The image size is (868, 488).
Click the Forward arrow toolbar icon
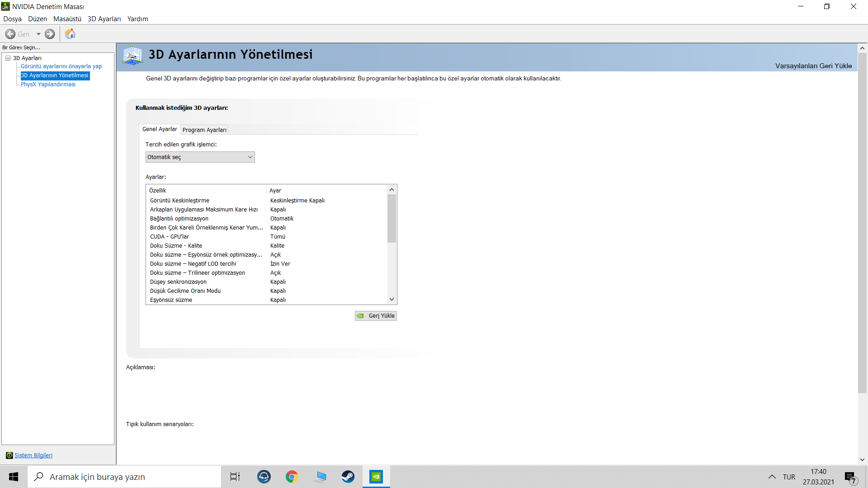pyautogui.click(x=50, y=34)
